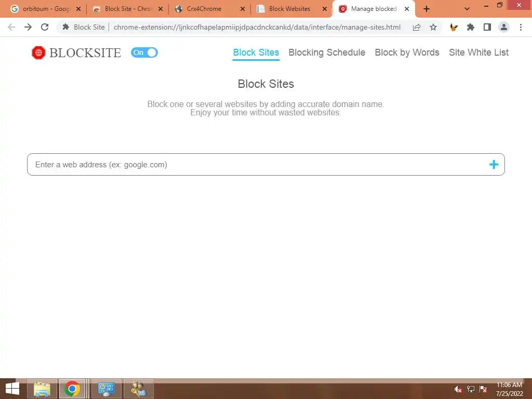
Task: Close the Block Site Chrome store tab
Action: click(x=161, y=9)
